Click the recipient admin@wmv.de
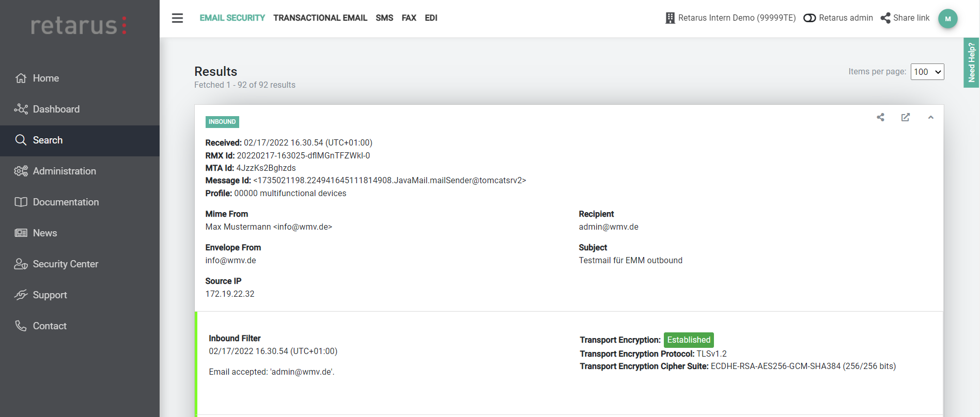980x417 pixels. pos(609,227)
